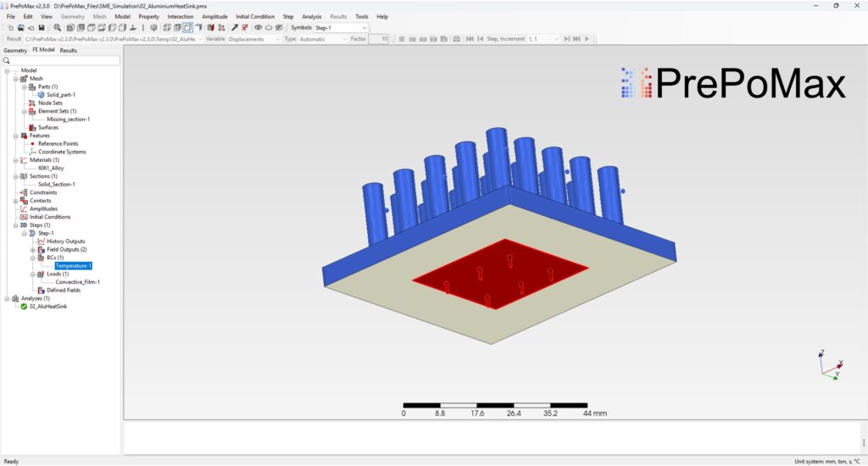Click the hide all crossed-eye icon
The width and height of the screenshot is (868, 466).
pyautogui.click(x=280, y=28)
